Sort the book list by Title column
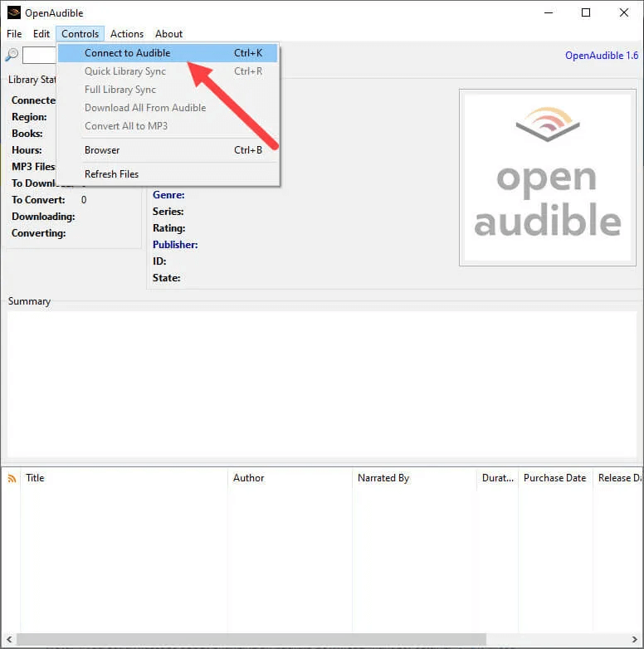644x649 pixels. pyautogui.click(x=124, y=478)
